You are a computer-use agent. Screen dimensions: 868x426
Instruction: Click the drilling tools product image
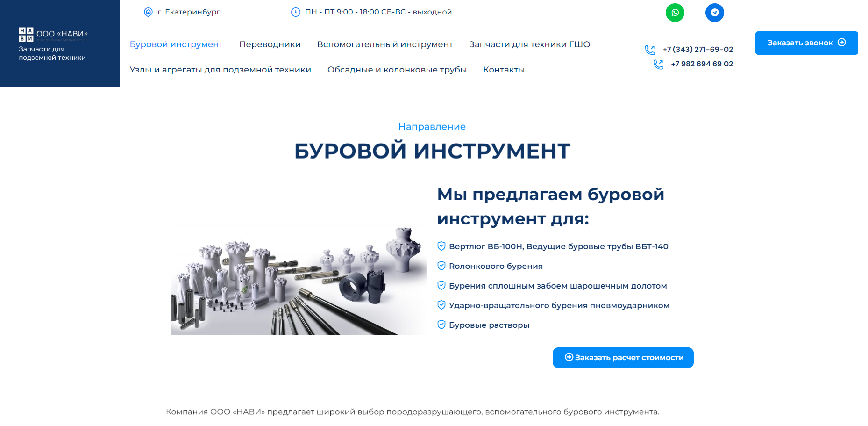pos(299,281)
